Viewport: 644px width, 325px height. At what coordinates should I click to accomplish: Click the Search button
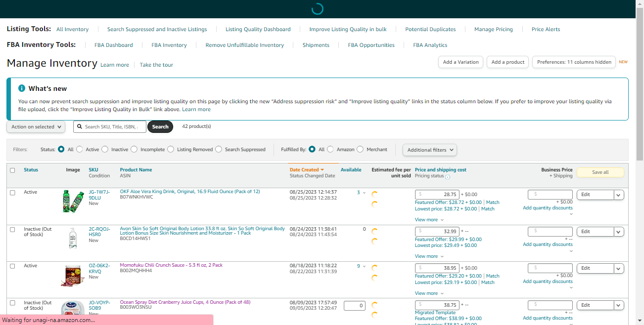pos(160,127)
